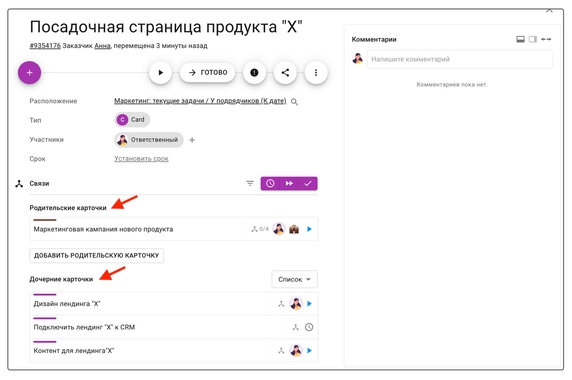Close the card dialog

tap(549, 10)
